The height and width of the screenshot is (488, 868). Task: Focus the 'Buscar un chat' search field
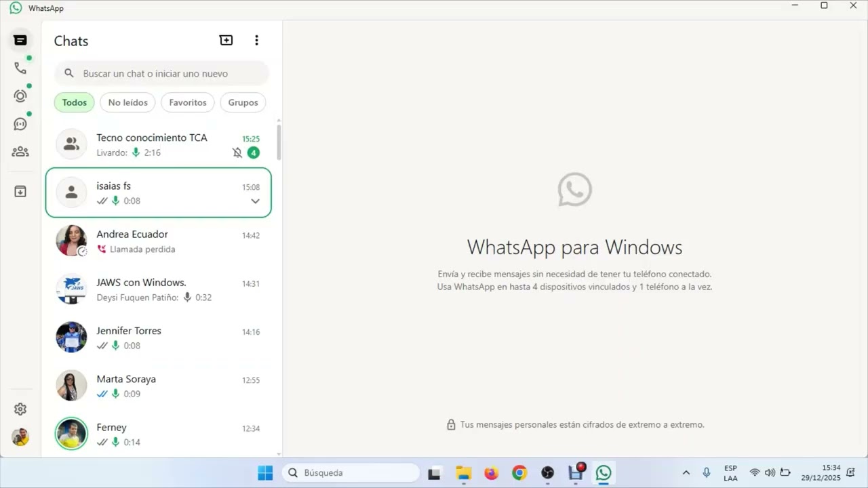(161, 73)
